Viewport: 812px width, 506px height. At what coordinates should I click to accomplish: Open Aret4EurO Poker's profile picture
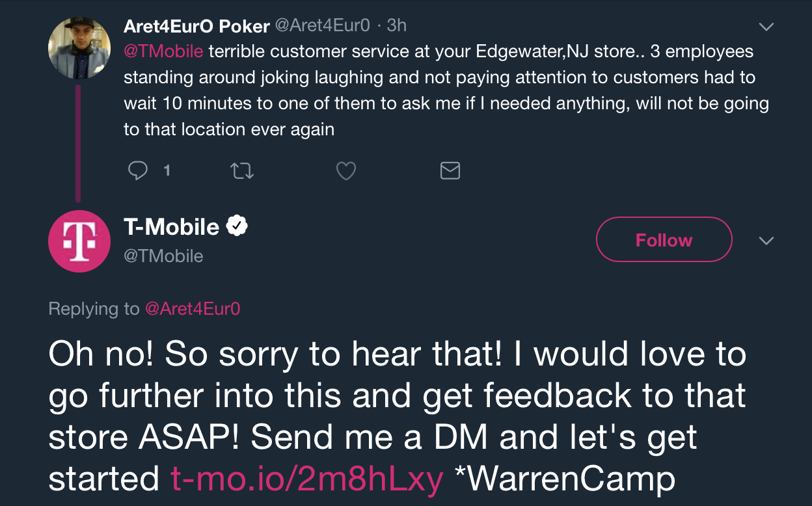click(x=79, y=48)
